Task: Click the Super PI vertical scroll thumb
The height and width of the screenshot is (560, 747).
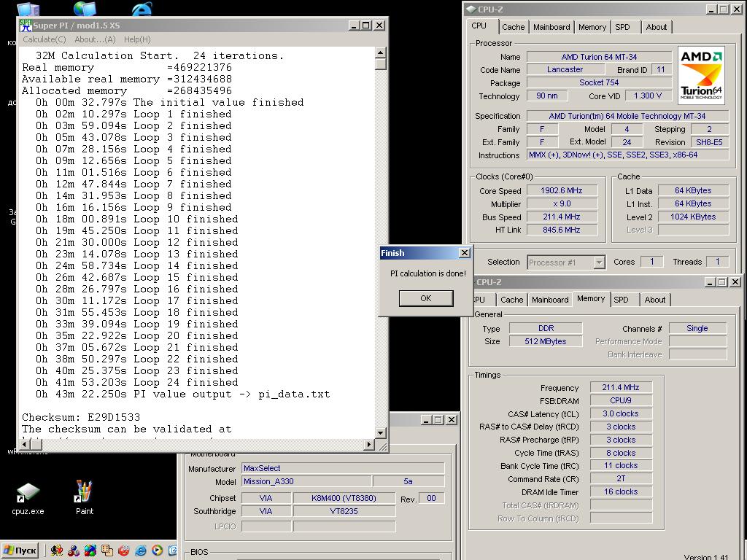Action: coord(380,64)
